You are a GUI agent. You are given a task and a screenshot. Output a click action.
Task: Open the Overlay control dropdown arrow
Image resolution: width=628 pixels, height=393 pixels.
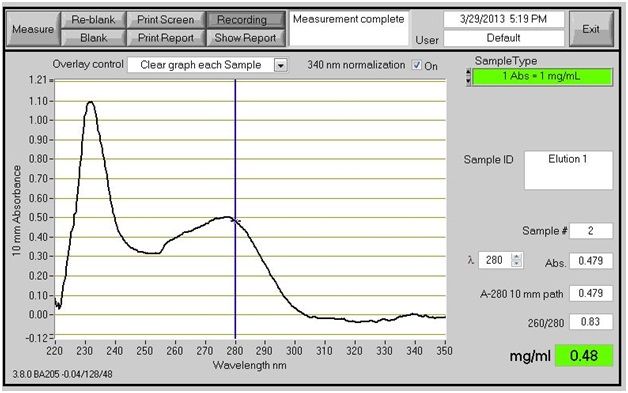pos(281,65)
